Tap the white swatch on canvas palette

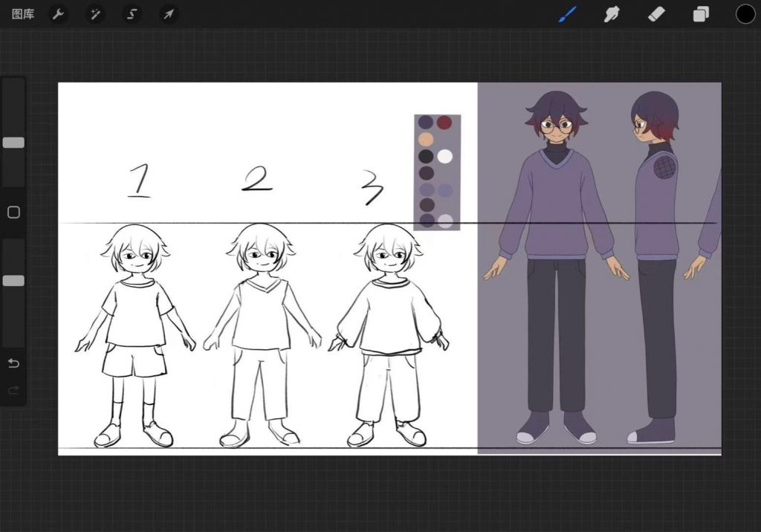(x=444, y=156)
